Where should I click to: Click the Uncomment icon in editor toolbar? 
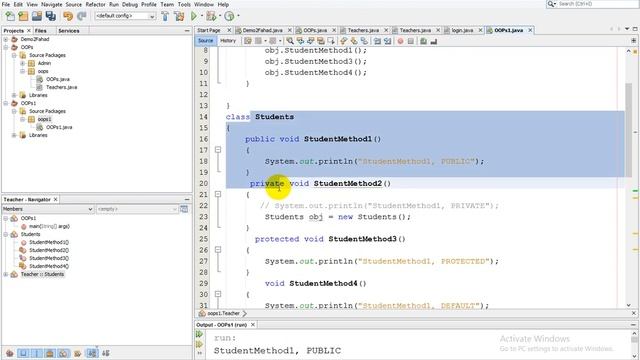click(x=433, y=41)
